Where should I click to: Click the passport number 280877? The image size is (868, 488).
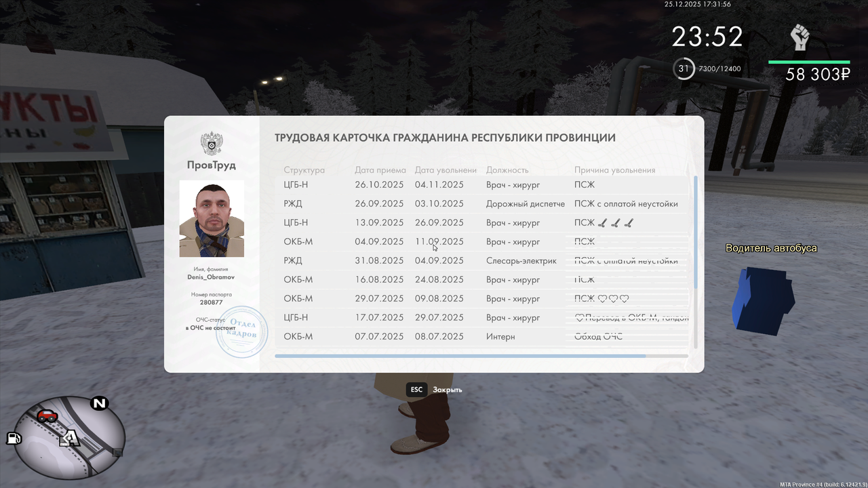point(212,302)
